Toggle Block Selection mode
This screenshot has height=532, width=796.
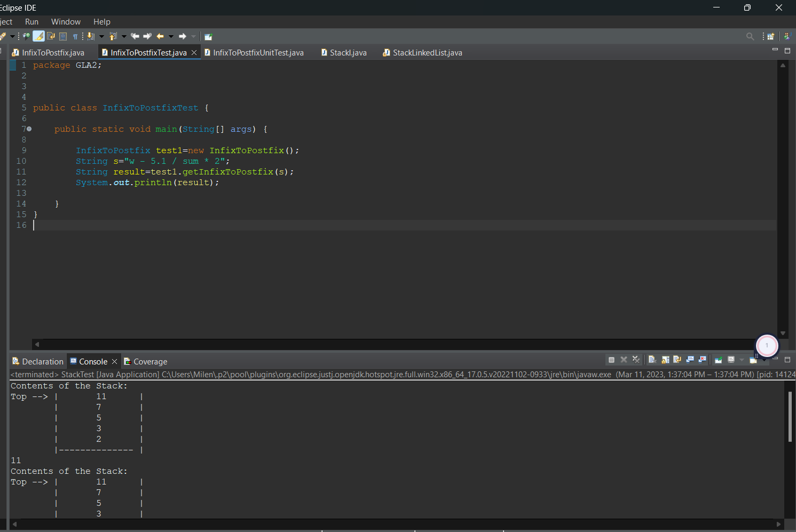tap(63, 36)
